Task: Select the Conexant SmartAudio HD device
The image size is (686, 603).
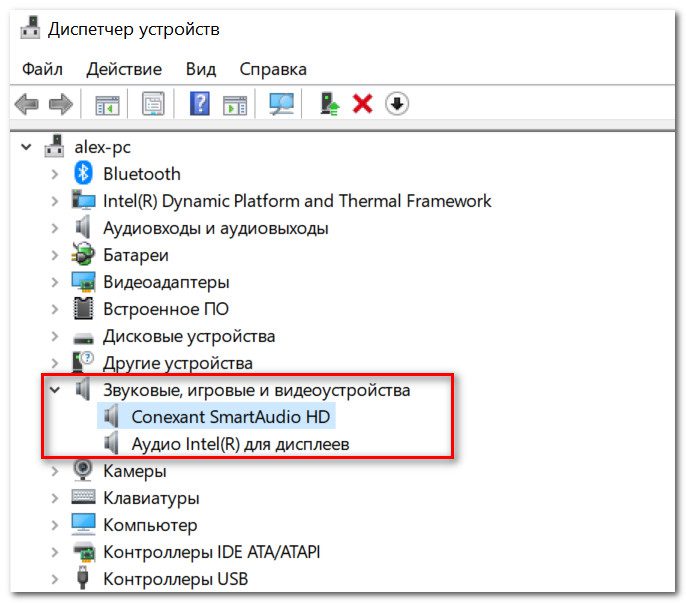Action: coord(231,417)
